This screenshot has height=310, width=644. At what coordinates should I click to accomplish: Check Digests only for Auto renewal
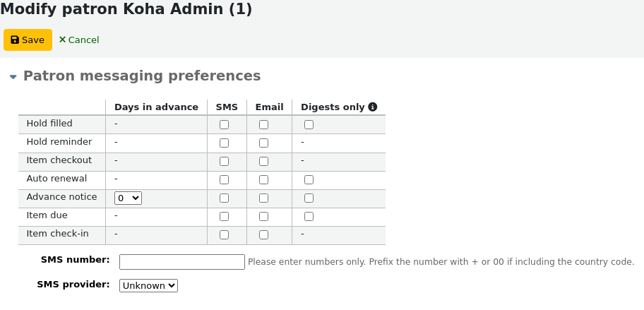[309, 180]
